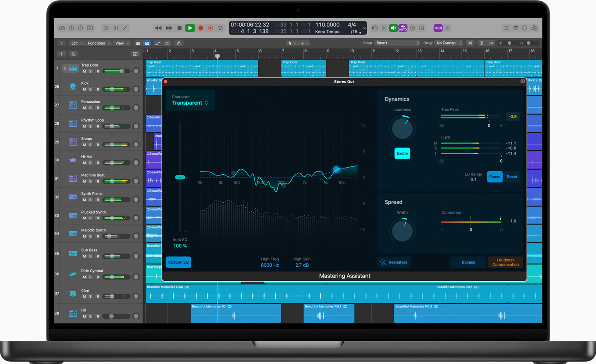Open the Media Browser icon
The image size is (596, 364).
click(535, 28)
